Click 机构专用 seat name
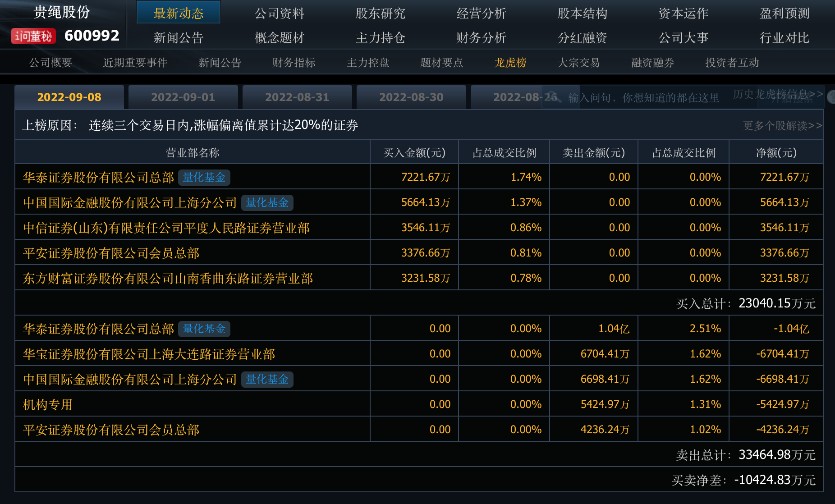Image resolution: width=835 pixels, height=504 pixels. pos(48,404)
